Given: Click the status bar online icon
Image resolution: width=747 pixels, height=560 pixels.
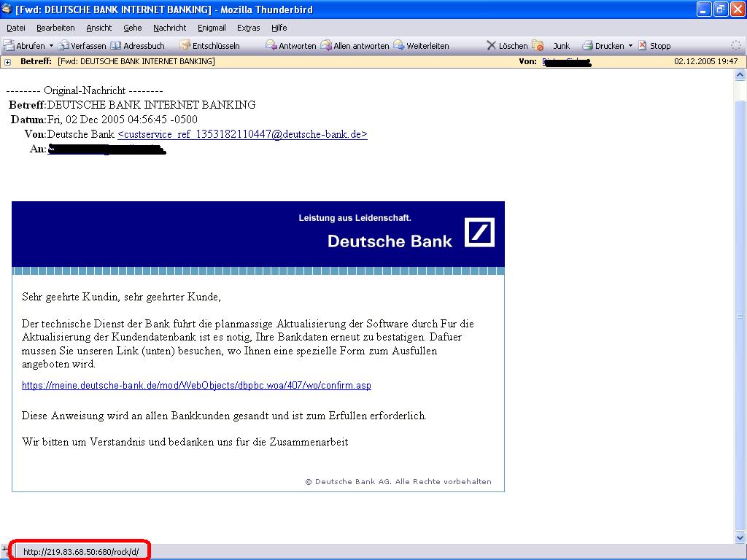Looking at the screenshot, I should 5,551.
